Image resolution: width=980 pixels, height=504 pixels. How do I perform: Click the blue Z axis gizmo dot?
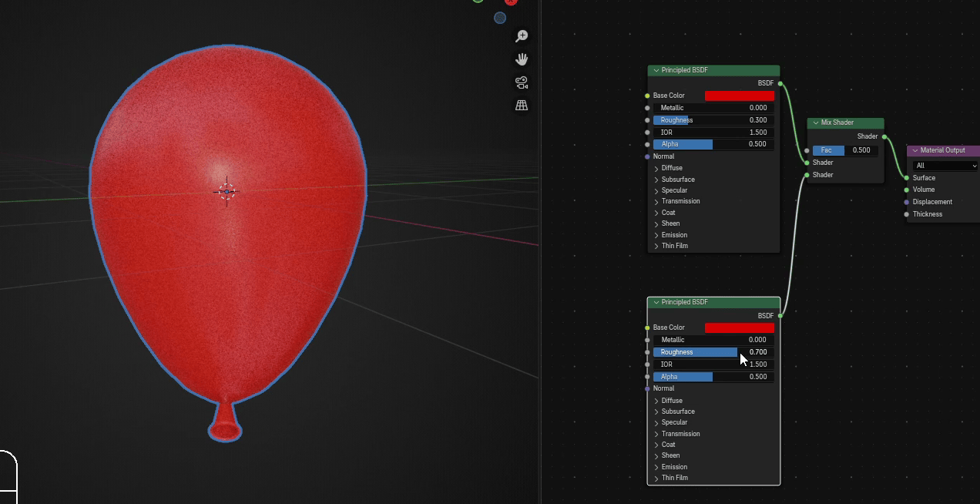click(500, 18)
